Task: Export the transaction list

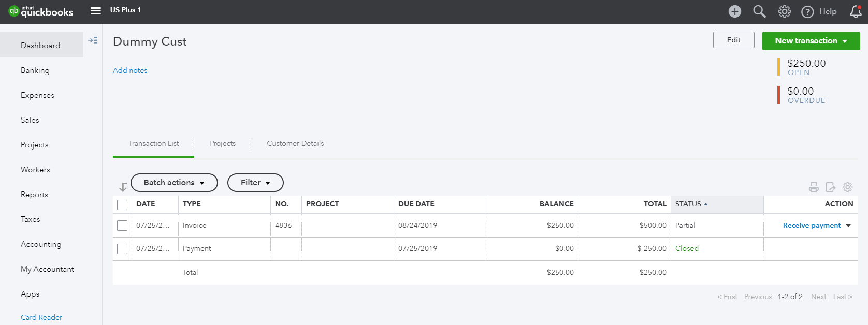Action: point(830,187)
